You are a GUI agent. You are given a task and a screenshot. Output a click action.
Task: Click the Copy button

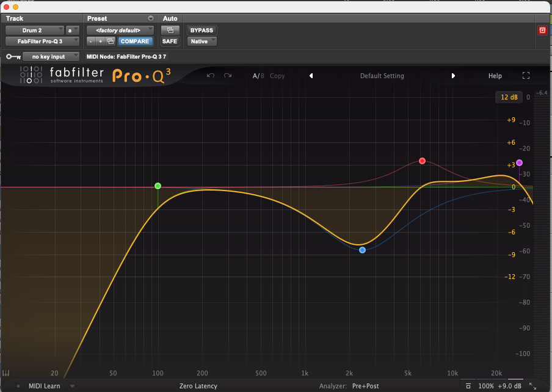point(277,76)
